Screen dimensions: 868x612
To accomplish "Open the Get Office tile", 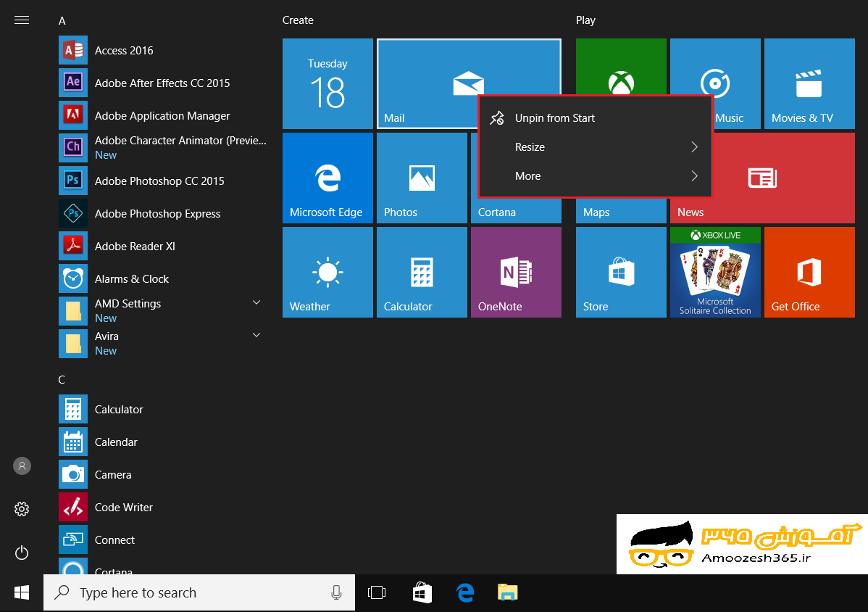I will [x=809, y=272].
